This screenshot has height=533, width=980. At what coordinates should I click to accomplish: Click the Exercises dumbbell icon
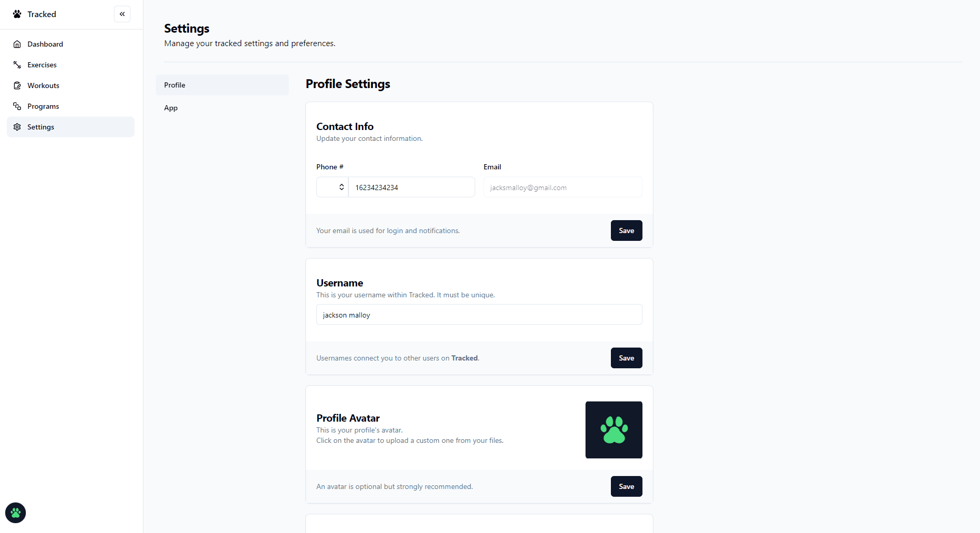(17, 65)
